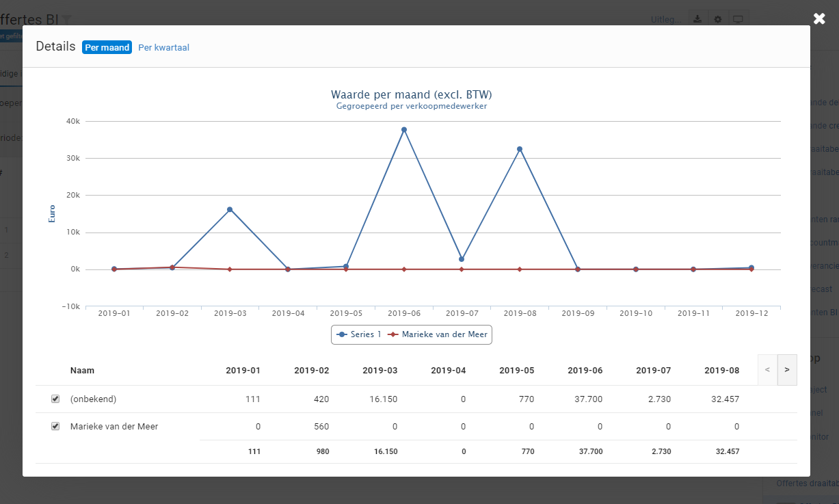Click the Marieke van der Meer name in the table
839x504 pixels.
(x=114, y=426)
